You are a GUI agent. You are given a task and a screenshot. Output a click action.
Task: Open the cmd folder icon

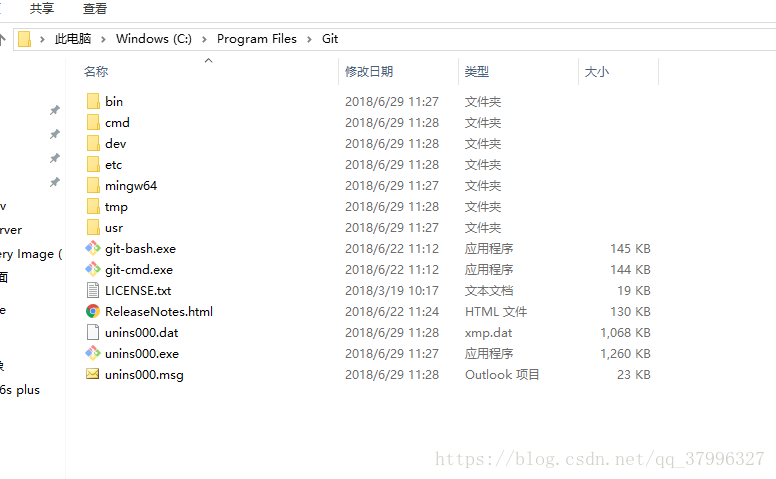point(93,122)
